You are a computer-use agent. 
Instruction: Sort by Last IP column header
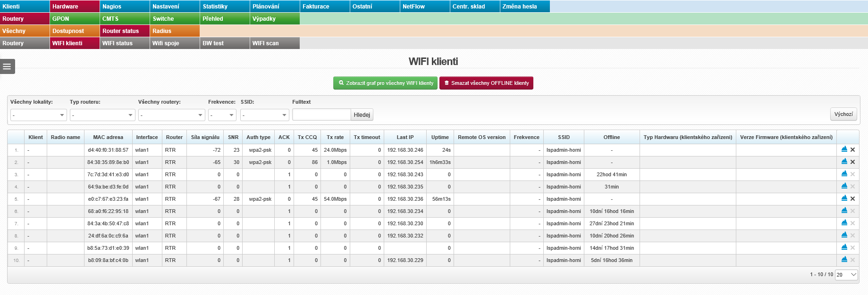405,137
